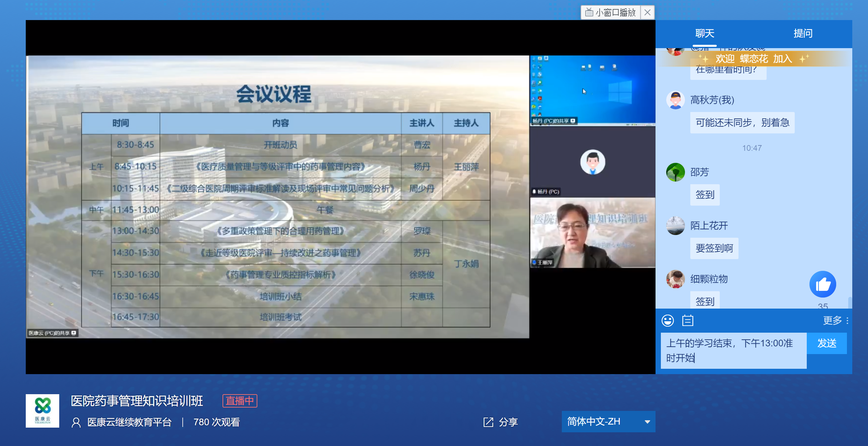Click the user icon beside 医康云继续教育平台

click(76, 422)
